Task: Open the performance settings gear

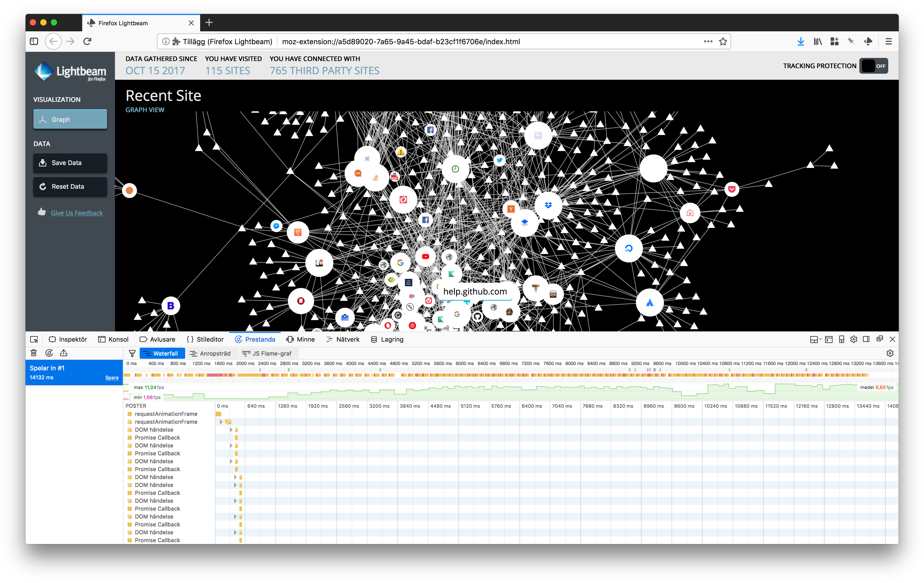Action: coord(890,353)
